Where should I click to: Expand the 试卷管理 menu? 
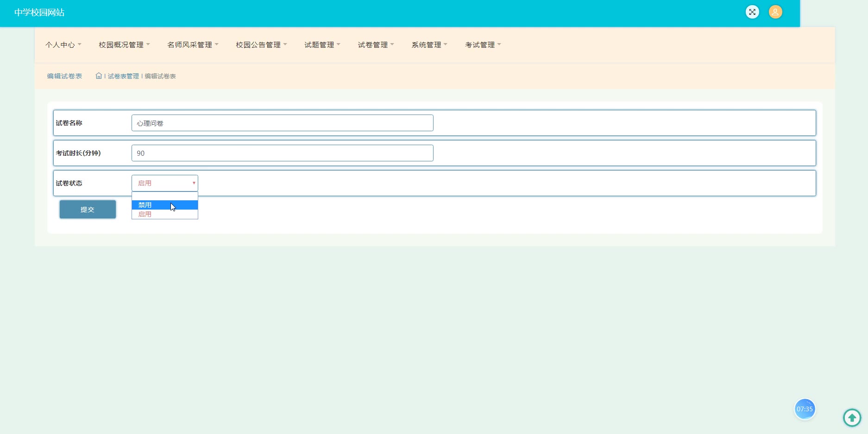click(376, 45)
